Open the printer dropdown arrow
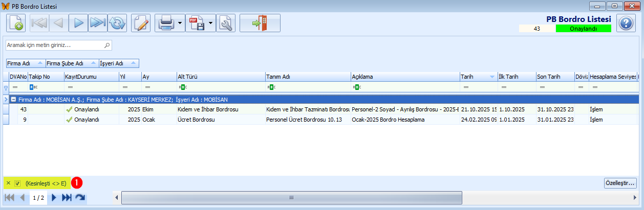Viewport: 644px width, 210px height. tap(180, 24)
